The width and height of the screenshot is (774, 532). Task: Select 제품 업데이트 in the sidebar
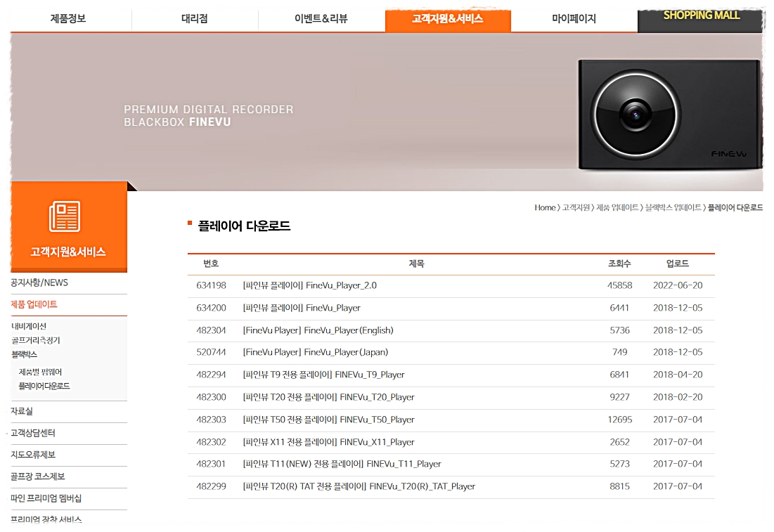point(34,304)
